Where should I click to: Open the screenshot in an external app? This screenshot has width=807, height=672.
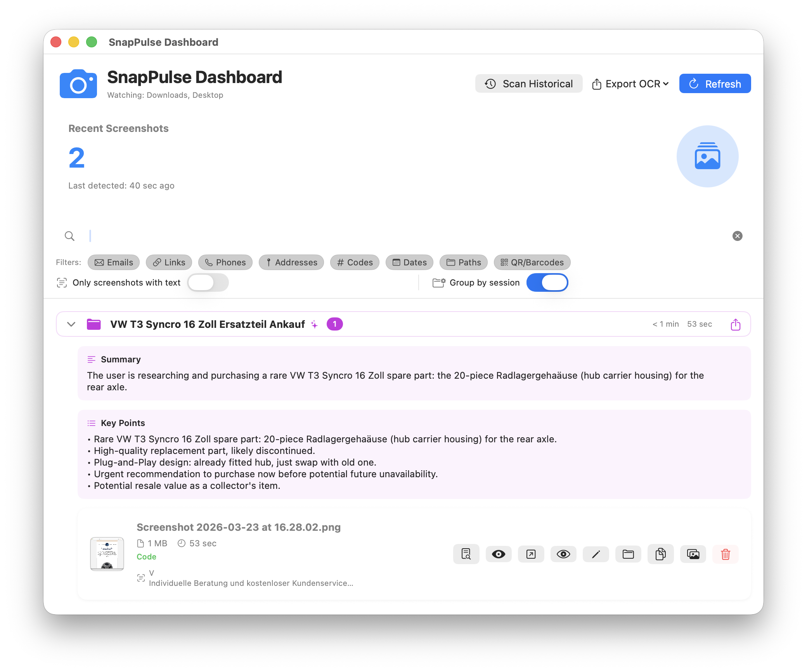click(531, 554)
